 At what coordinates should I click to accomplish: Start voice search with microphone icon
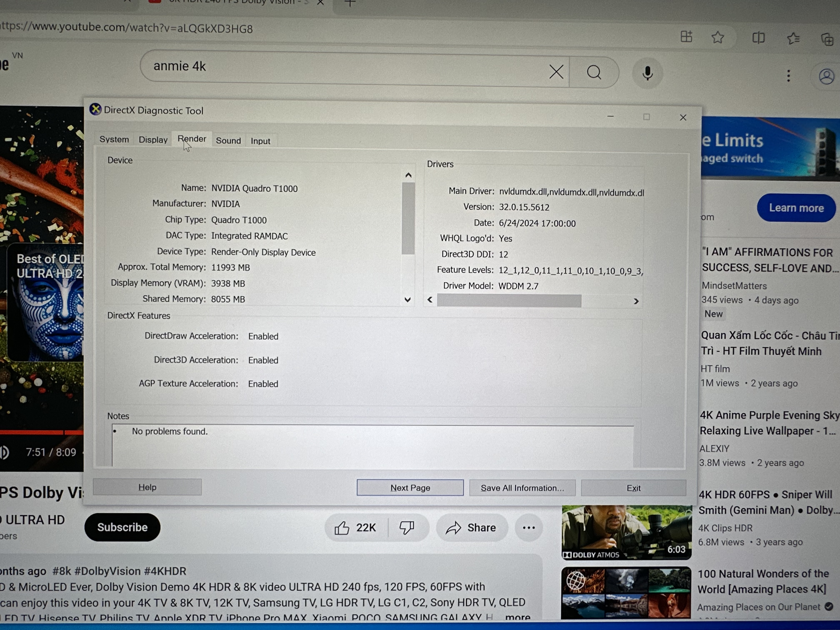(647, 73)
